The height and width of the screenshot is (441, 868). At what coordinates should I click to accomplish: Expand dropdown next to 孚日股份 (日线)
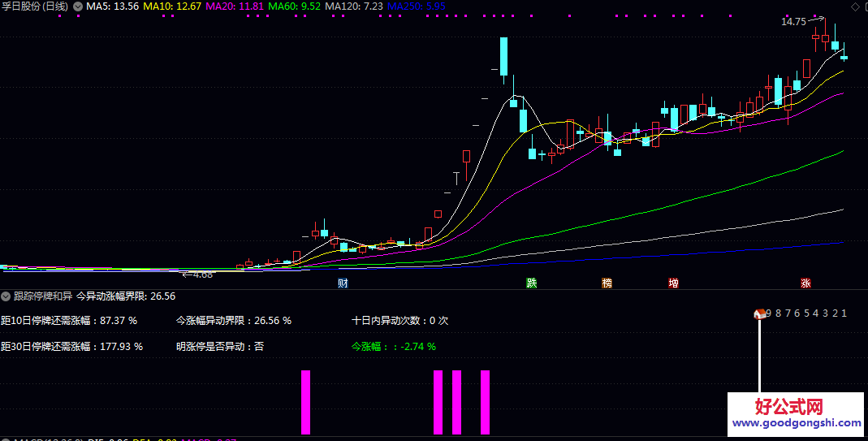(77, 6)
